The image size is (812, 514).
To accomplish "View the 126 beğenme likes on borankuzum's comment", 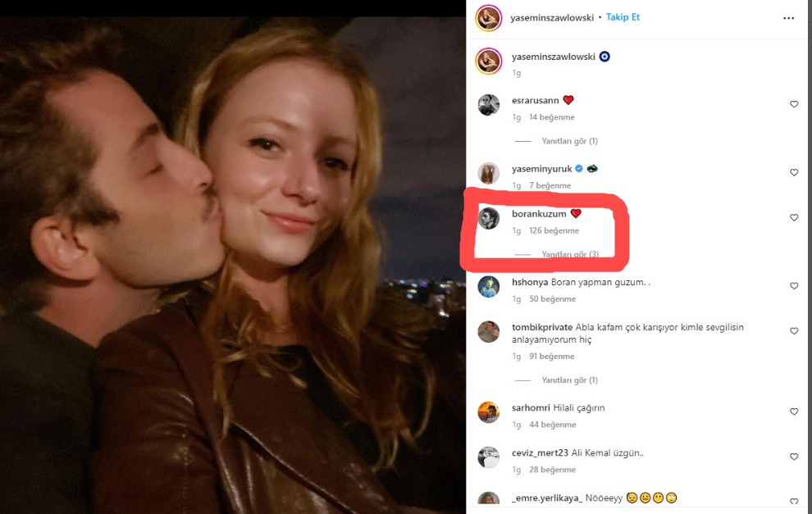I will [x=554, y=230].
